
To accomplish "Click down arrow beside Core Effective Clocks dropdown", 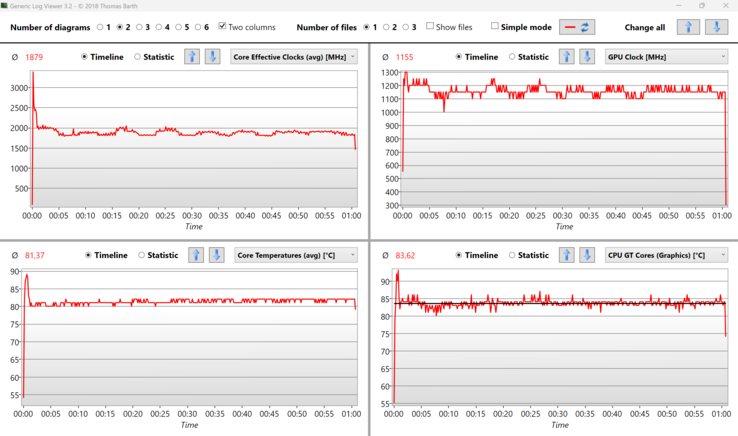I will (212, 57).
